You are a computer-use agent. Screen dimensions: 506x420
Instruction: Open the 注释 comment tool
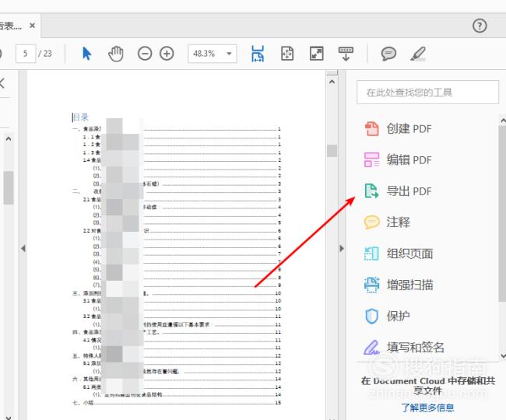pyautogui.click(x=399, y=222)
